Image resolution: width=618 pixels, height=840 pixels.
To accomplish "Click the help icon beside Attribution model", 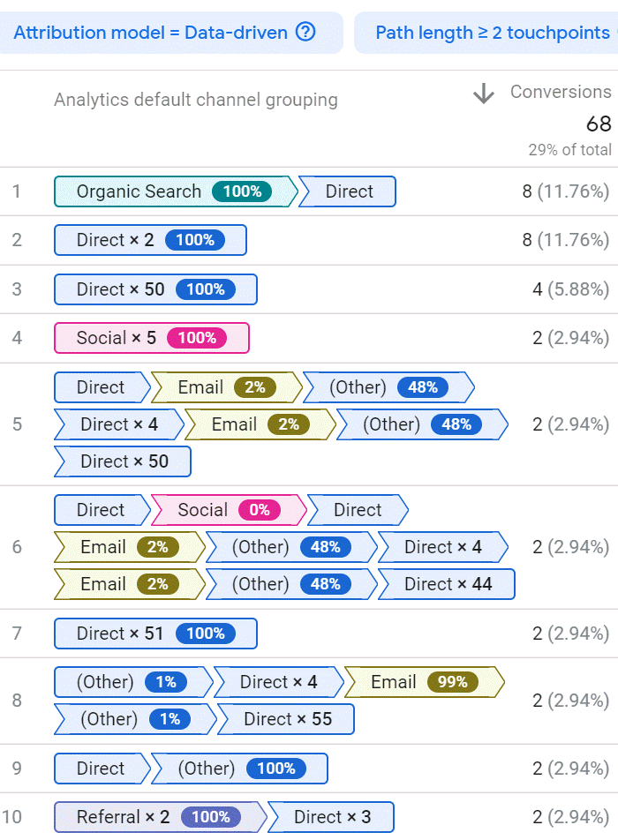I will coord(305,33).
